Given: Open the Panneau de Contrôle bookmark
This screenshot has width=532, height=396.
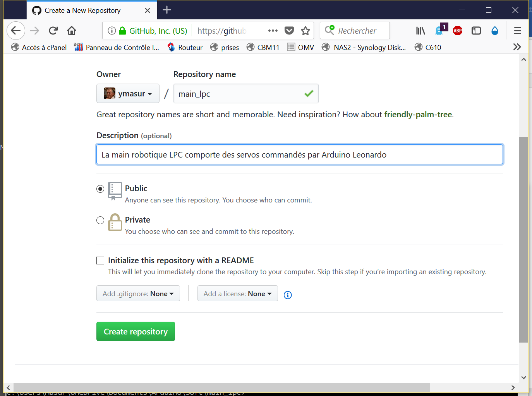Looking at the screenshot, I should tap(117, 47).
